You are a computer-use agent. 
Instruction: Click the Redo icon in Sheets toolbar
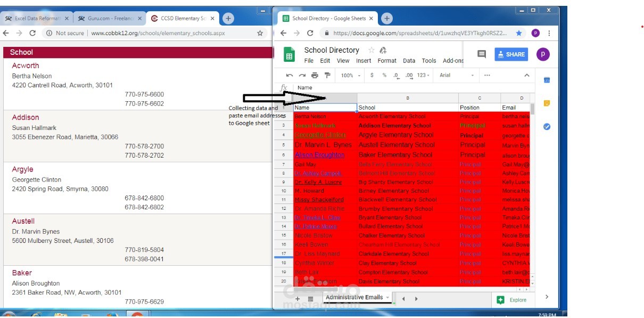pyautogui.click(x=302, y=75)
